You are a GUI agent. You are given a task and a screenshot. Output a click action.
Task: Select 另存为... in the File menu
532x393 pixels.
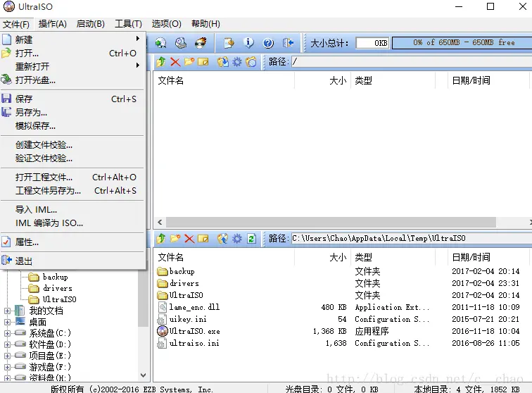pos(73,113)
